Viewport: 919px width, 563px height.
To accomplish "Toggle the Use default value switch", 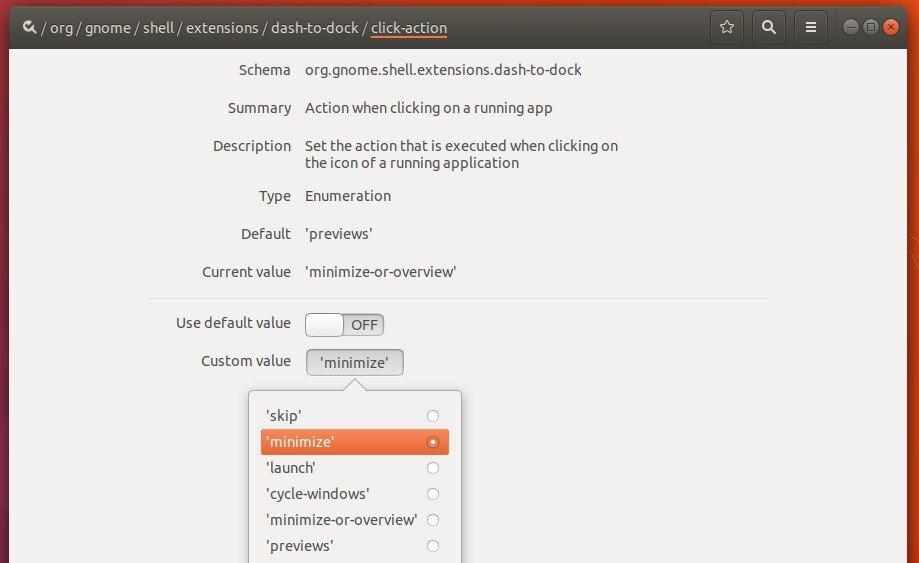I will click(345, 324).
